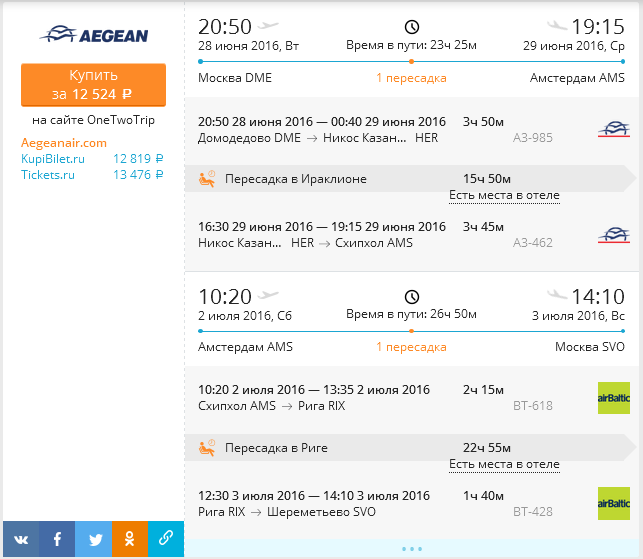Click the layover seat icon for Heraklion
Viewport: 643px width, 559px height.
pyautogui.click(x=207, y=179)
